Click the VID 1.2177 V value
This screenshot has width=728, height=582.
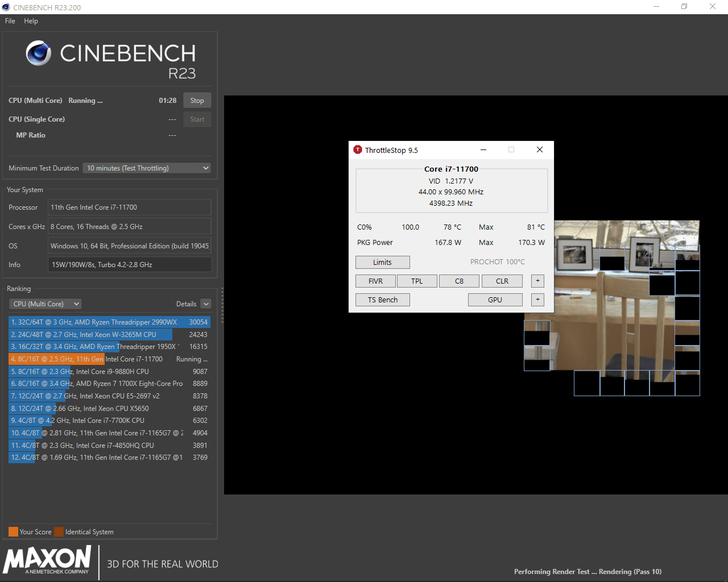[x=451, y=181]
